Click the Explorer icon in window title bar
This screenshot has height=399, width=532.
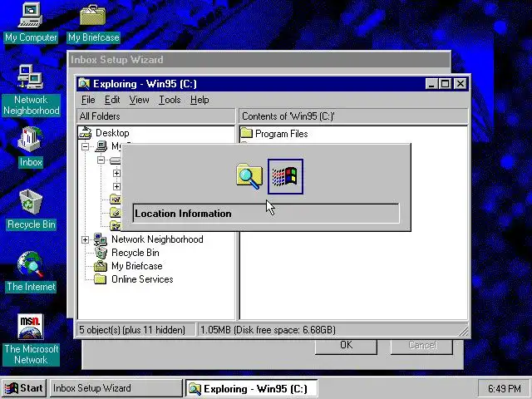[x=84, y=84]
